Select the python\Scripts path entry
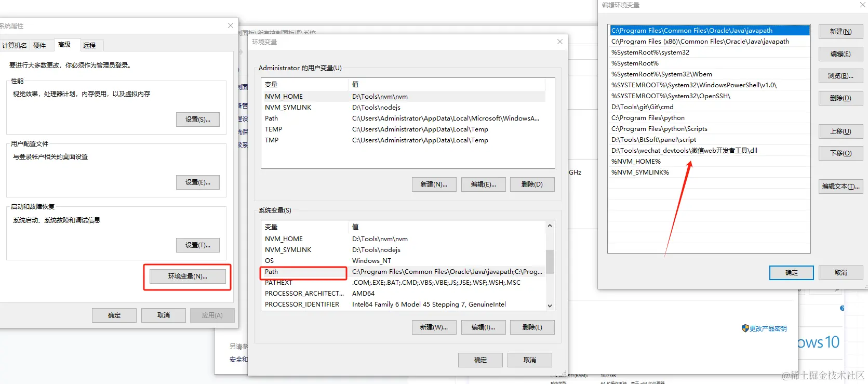 coord(710,129)
